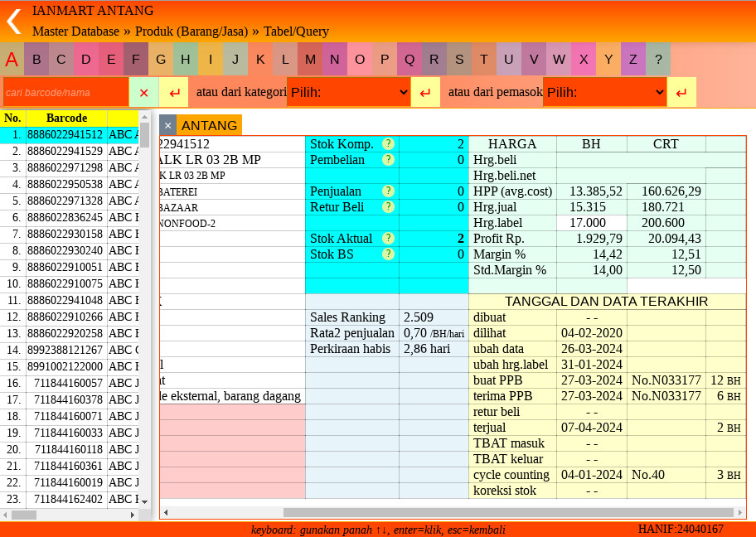Click the detail panel horizontal scrollbar

pyautogui.click(x=507, y=512)
